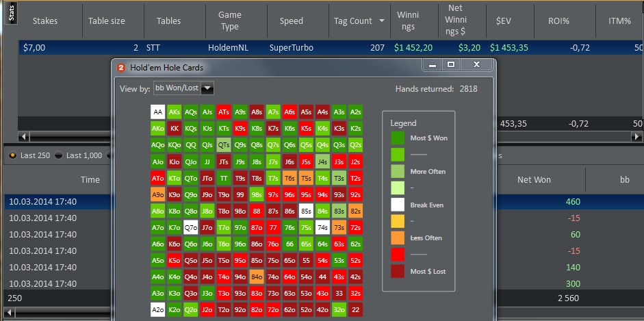Click the A2o hole card cell
This screenshot has width=644, height=321.
pyautogui.click(x=157, y=309)
